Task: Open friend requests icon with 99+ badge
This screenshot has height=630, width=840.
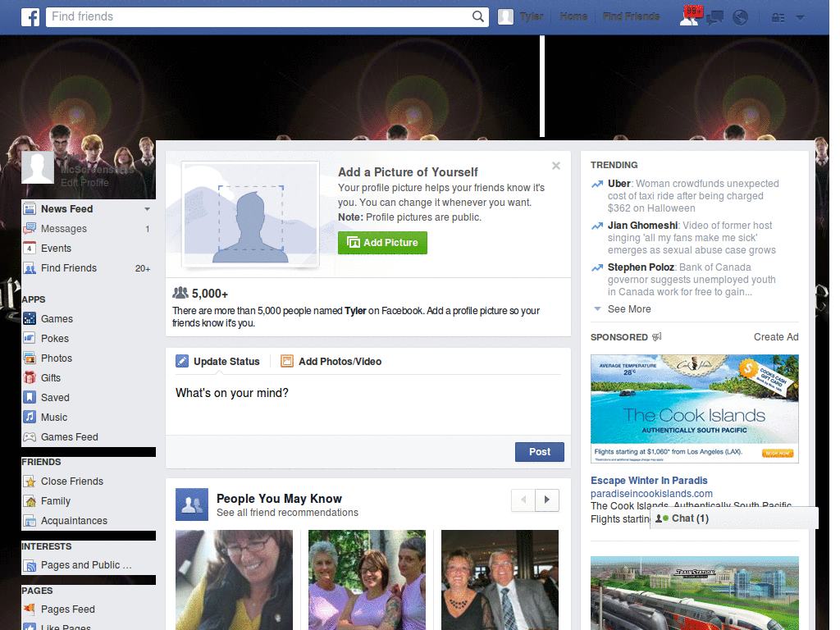Action: [x=690, y=16]
